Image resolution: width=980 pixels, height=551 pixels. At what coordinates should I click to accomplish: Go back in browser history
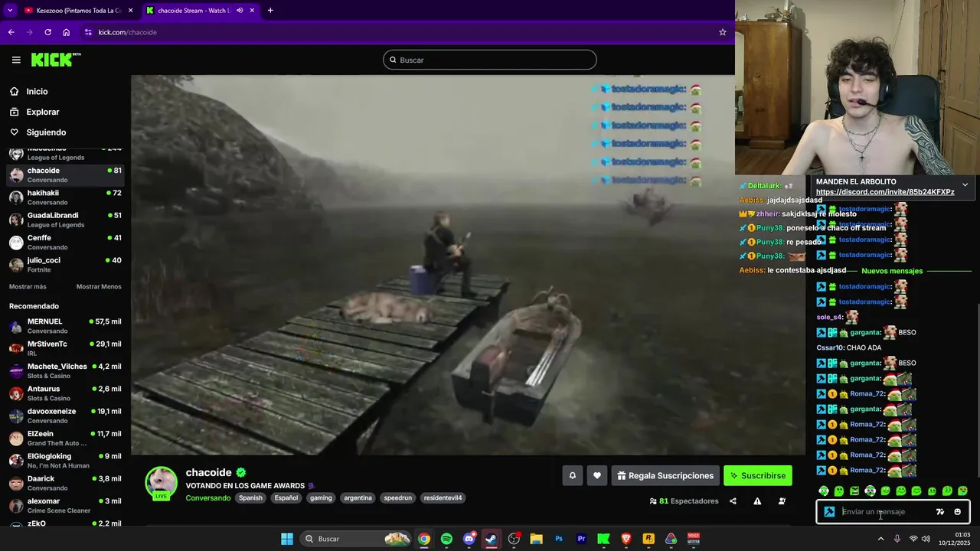[x=11, y=32]
